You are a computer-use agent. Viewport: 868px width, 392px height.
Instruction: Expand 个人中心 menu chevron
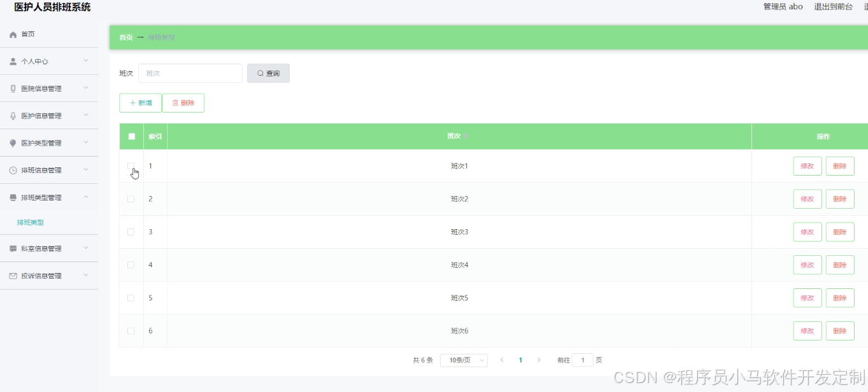(x=86, y=61)
